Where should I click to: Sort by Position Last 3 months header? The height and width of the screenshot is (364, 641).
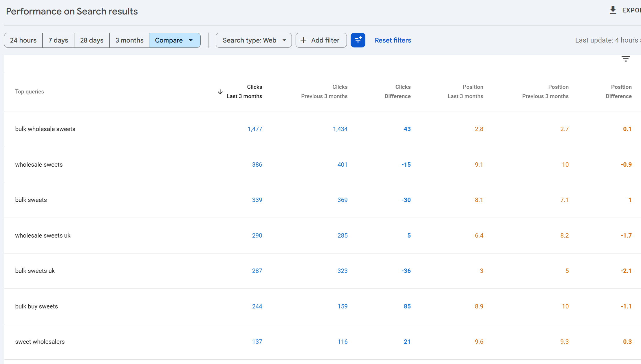click(x=465, y=91)
